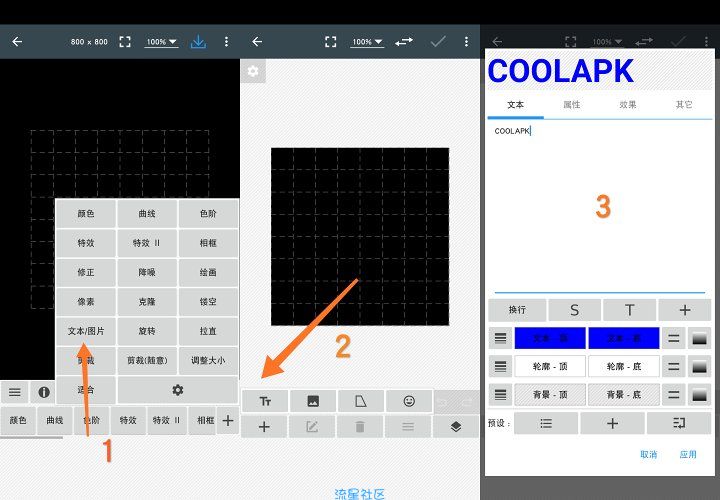Screen dimensions: 720x500
Task: Choose 曲线 in the popup grid
Action: coord(147,213)
